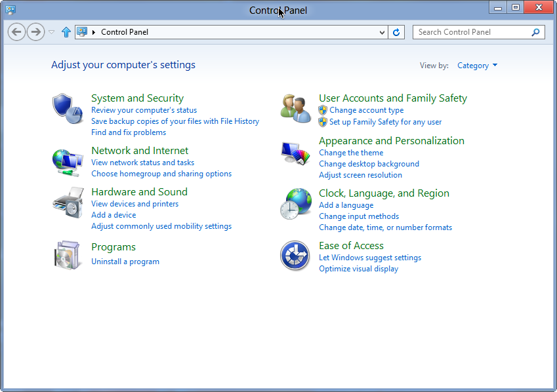Open the Network and Internet globe icon
The width and height of the screenshot is (557, 392).
(68, 163)
